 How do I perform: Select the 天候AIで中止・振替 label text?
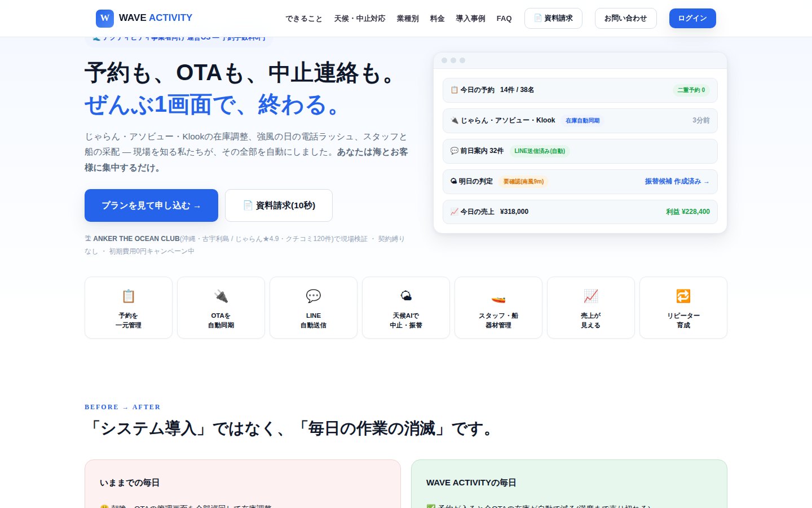[406, 321]
